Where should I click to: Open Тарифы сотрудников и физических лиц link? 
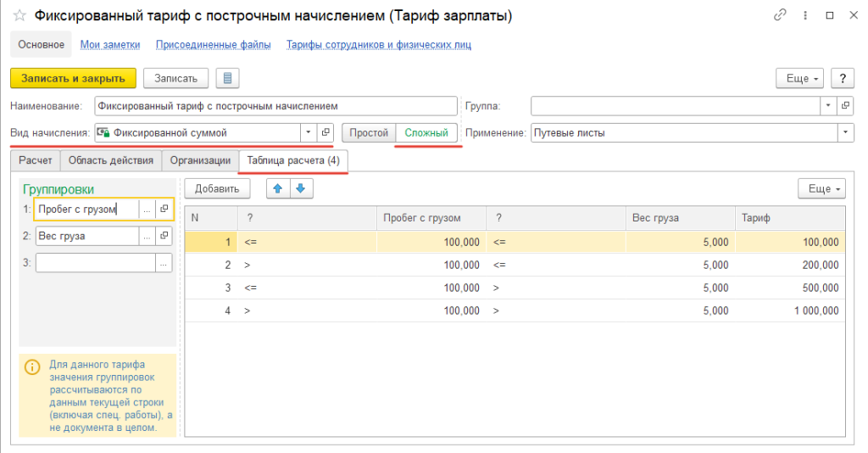[378, 44]
